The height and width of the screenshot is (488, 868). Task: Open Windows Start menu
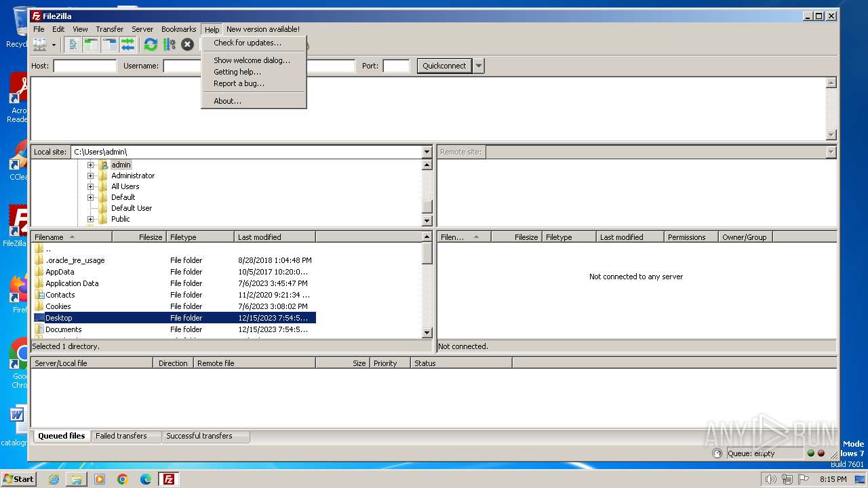18,479
